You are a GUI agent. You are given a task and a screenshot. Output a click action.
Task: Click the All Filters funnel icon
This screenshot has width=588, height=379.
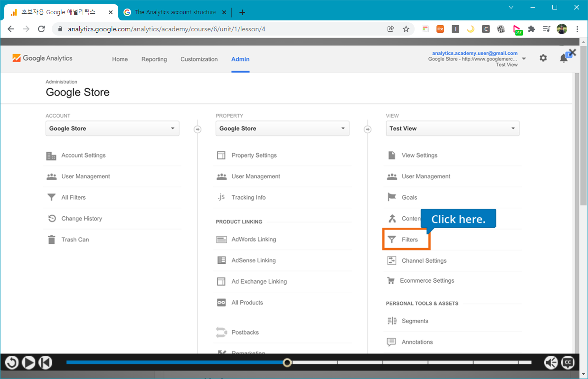(x=51, y=197)
